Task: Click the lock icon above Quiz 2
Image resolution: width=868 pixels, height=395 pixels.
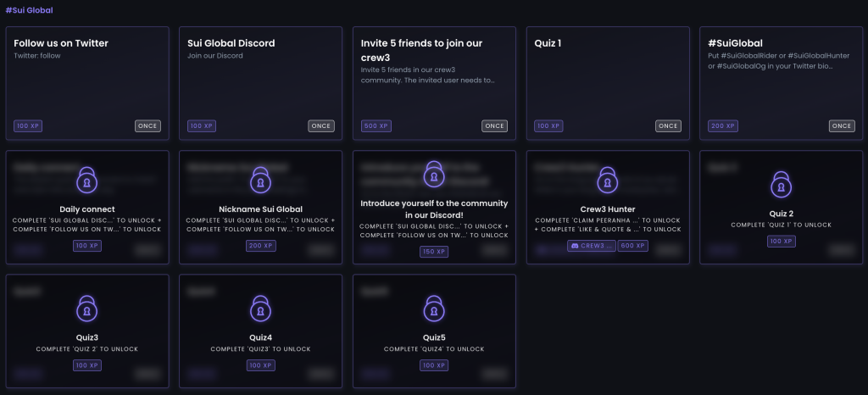Action: point(781,184)
